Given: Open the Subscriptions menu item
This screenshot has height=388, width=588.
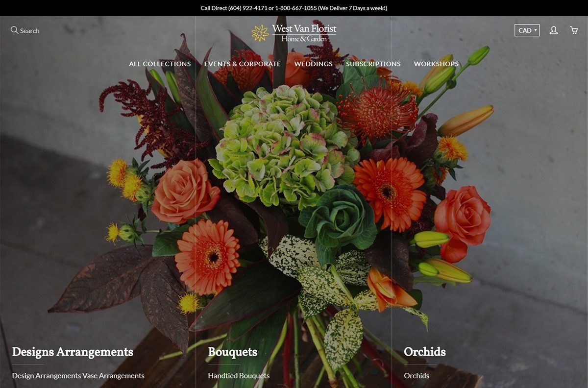Looking at the screenshot, I should point(373,64).
